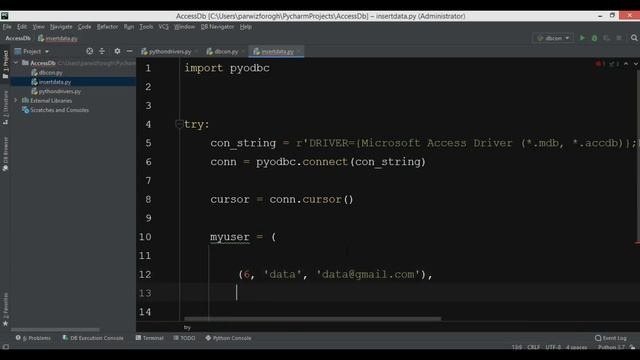This screenshot has width=640, height=360.
Task: Go to previous highlighted error arrow
Action: pos(626,64)
